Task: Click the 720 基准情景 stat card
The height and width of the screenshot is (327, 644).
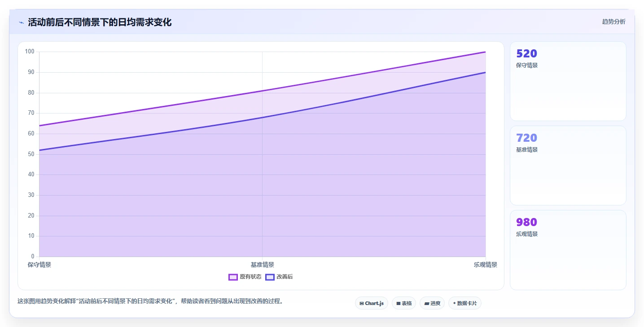Action: [x=568, y=166]
